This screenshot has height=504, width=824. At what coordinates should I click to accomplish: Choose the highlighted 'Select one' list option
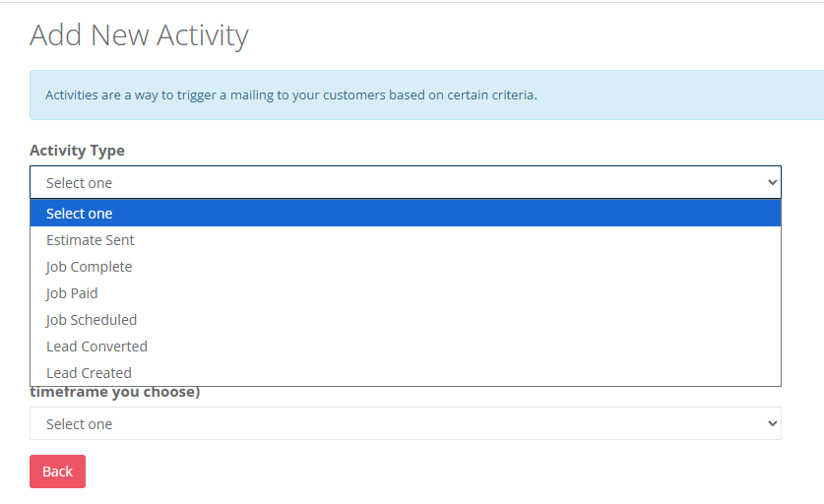80,214
